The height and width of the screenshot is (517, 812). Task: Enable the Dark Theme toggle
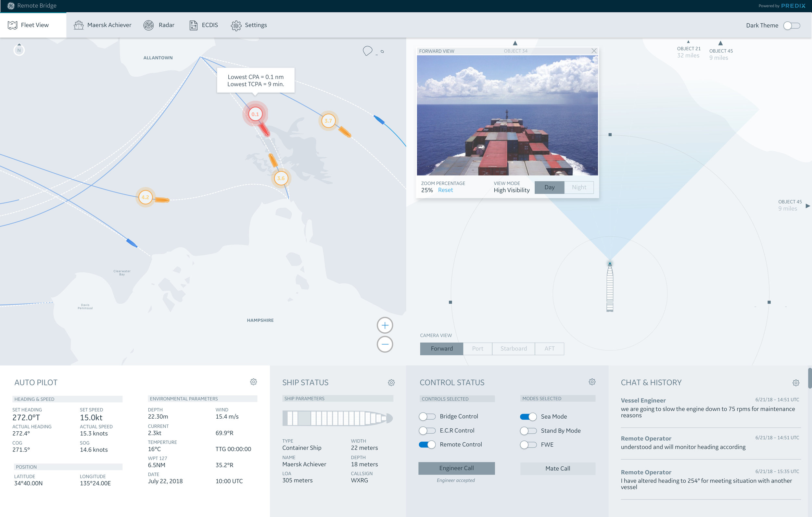coord(792,25)
